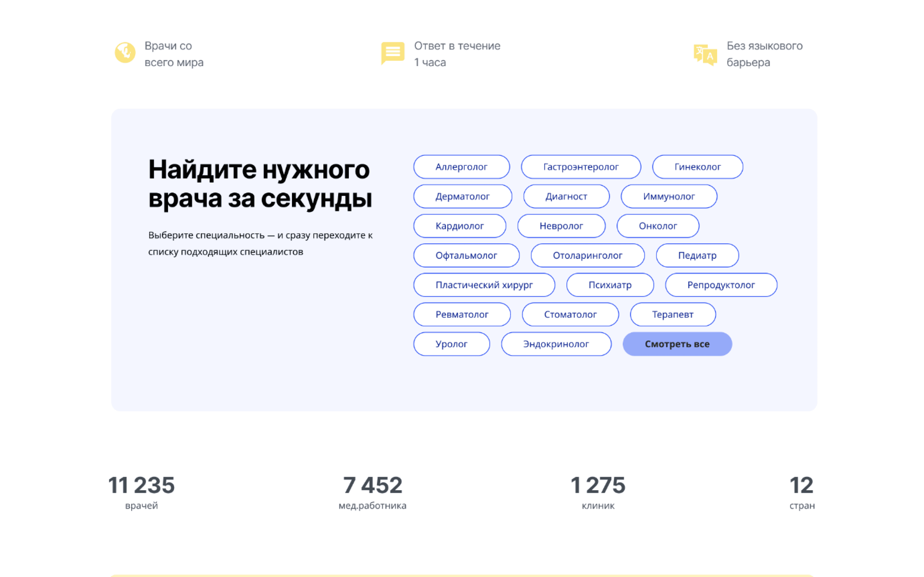The width and height of the screenshot is (924, 577).
Task: Click the yellow globe icon
Action: coord(125,53)
